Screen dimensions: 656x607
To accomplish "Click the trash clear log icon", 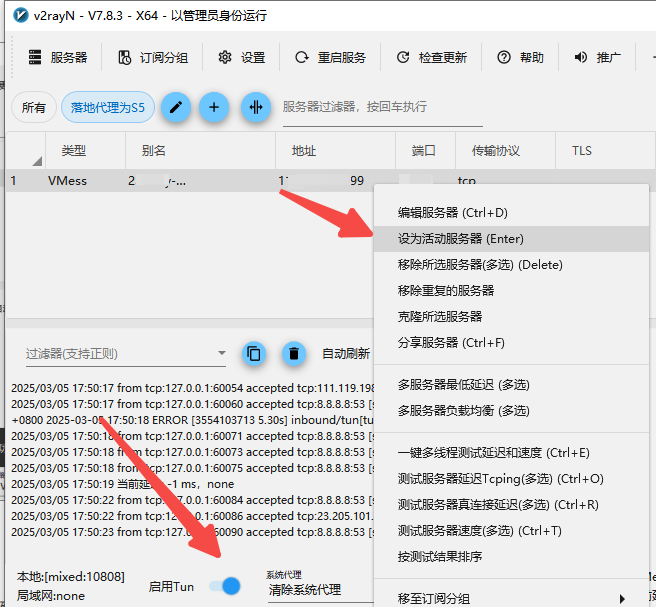I will [x=294, y=354].
